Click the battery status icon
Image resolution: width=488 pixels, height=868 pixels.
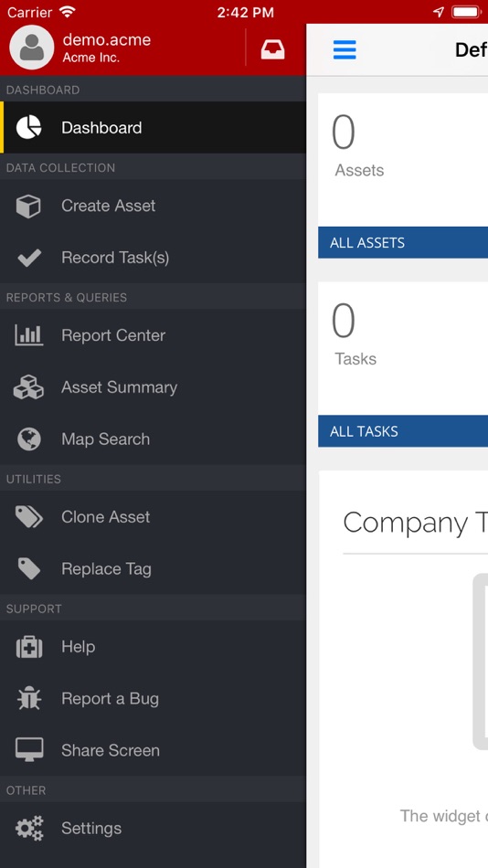coord(466,12)
